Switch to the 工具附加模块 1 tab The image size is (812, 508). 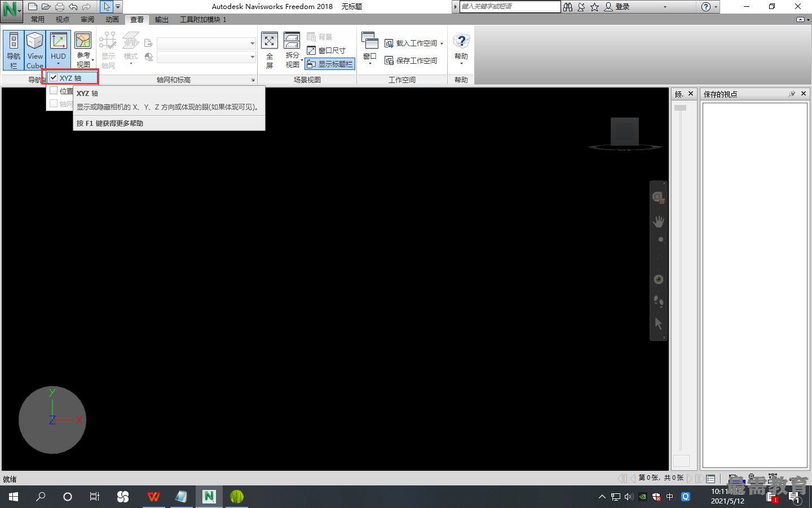(203, 19)
